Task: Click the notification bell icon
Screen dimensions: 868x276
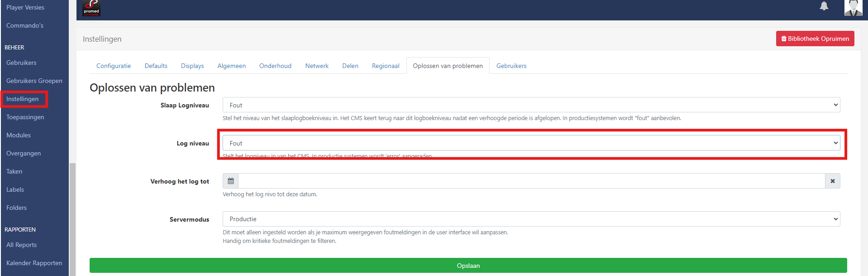Action: coord(824,6)
